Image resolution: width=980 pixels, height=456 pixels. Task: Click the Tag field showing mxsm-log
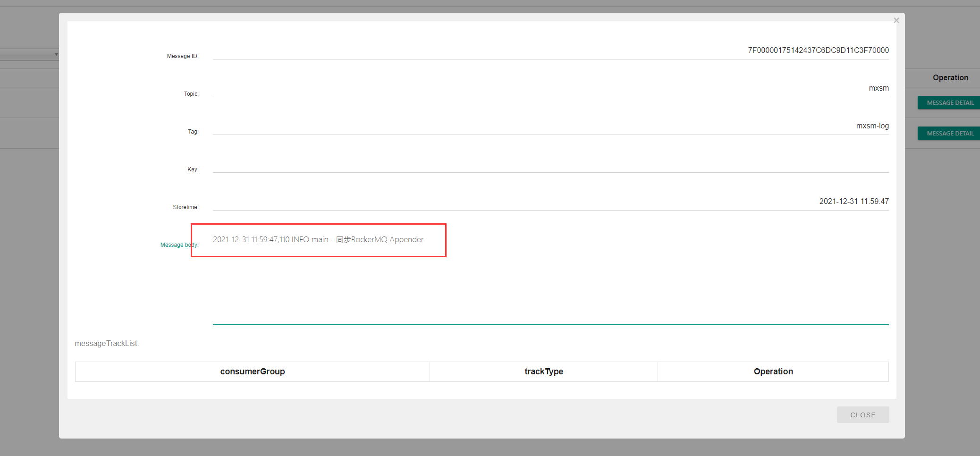click(x=550, y=126)
